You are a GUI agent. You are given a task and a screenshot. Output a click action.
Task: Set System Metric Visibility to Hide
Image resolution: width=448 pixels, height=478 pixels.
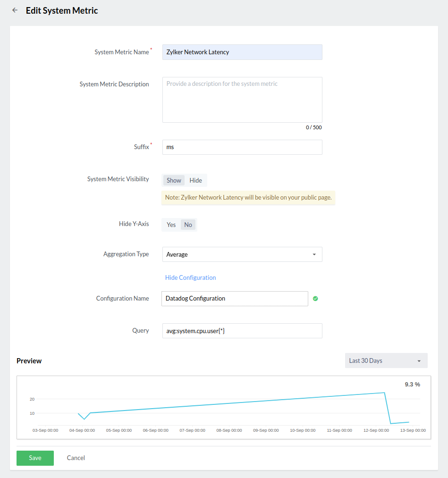pyautogui.click(x=195, y=180)
